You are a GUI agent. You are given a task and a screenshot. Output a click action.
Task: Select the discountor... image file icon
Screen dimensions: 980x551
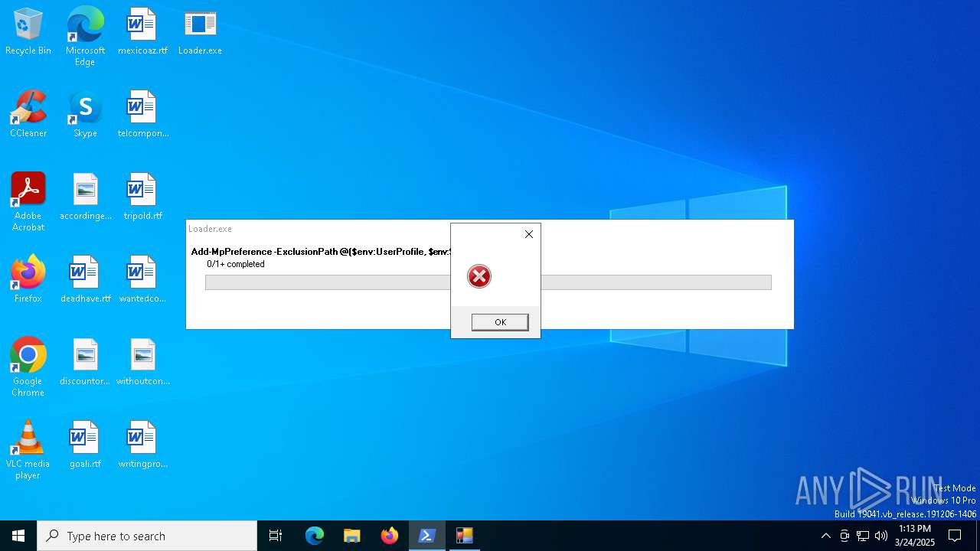pyautogui.click(x=85, y=363)
